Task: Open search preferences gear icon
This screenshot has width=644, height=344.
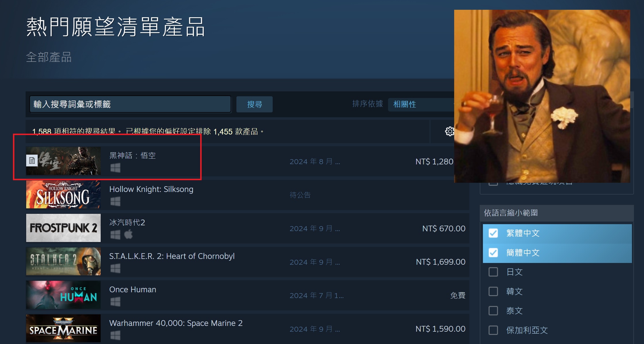Action: coord(449,131)
